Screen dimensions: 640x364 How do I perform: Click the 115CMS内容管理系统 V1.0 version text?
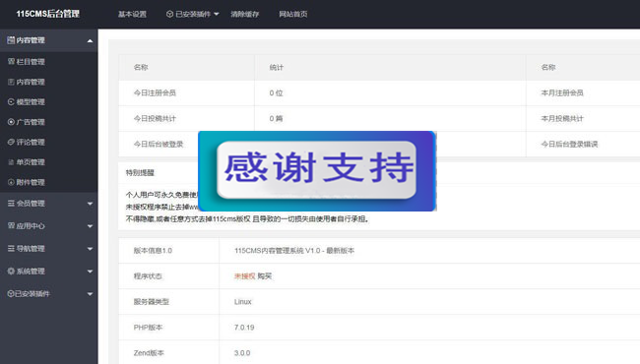click(293, 251)
